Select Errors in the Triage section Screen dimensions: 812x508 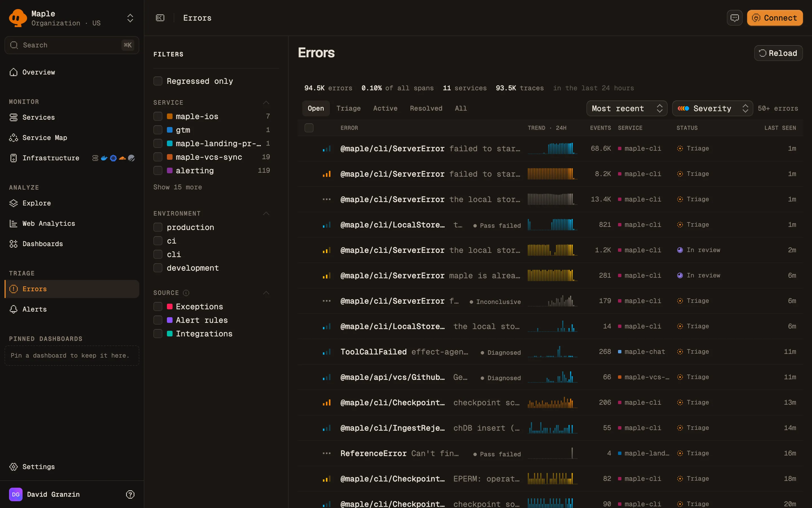click(72, 289)
